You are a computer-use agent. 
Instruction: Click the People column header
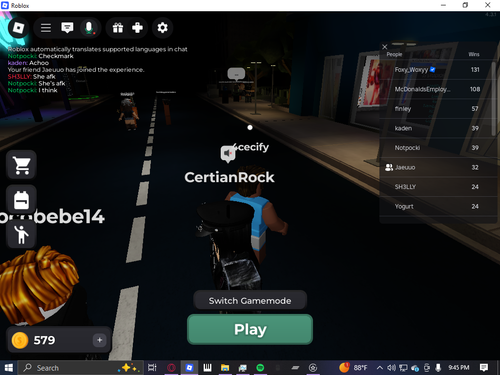[394, 54]
